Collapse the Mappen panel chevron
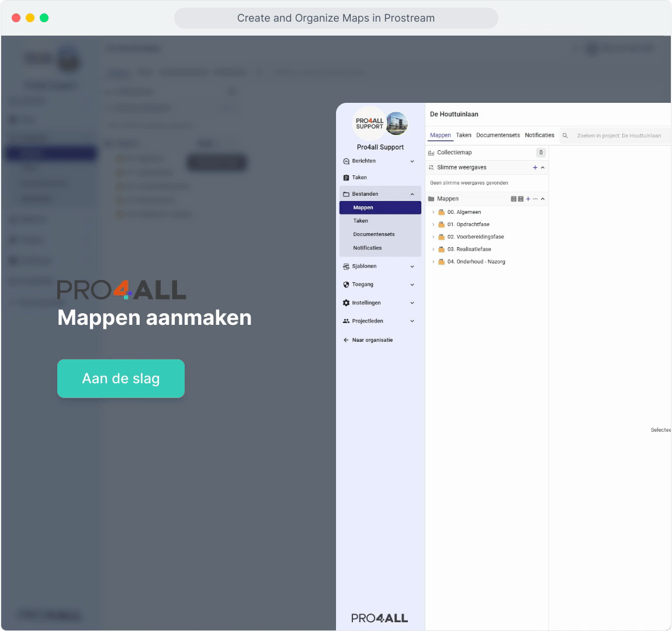The image size is (672, 631). (543, 199)
